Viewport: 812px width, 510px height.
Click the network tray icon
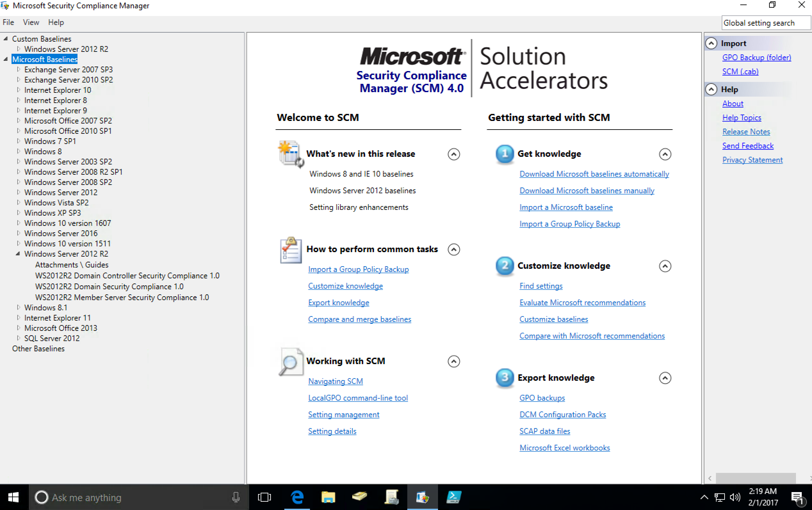point(719,497)
